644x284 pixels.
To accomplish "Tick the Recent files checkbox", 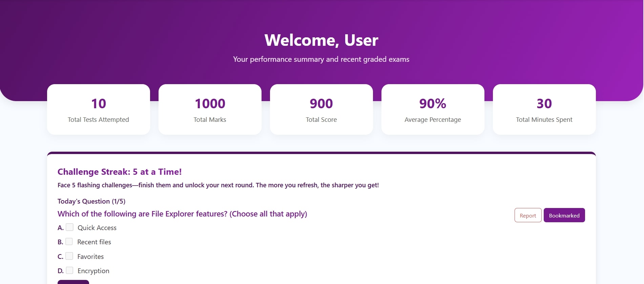I will coord(69,242).
